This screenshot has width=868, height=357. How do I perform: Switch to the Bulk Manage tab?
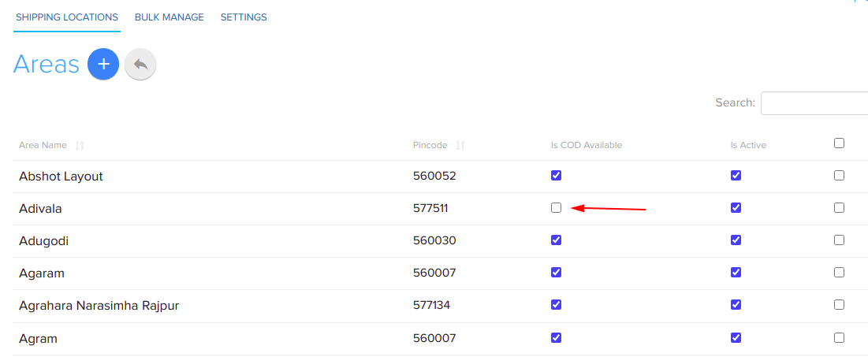[x=170, y=17]
